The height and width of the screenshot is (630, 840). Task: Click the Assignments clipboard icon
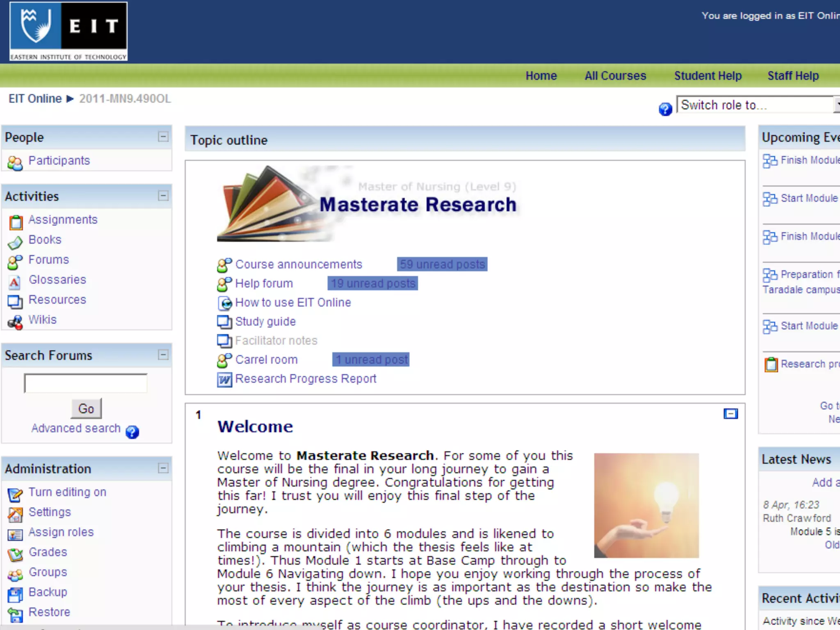coord(16,222)
